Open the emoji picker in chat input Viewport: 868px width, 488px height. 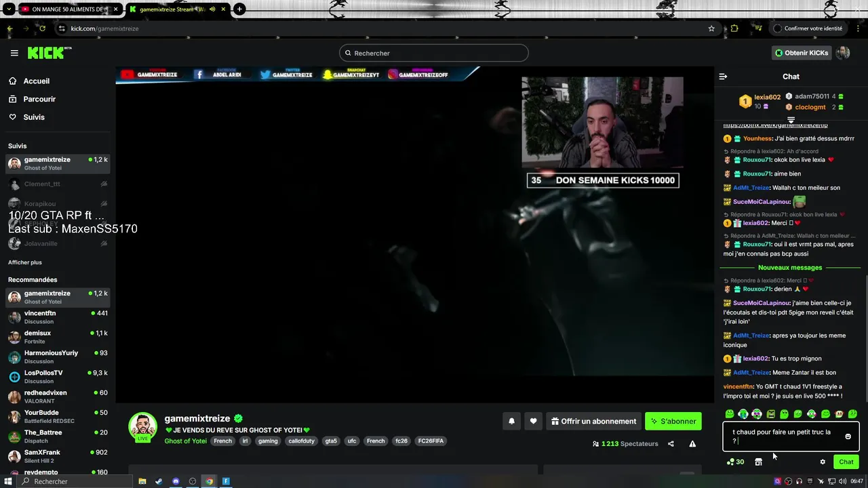(848, 436)
